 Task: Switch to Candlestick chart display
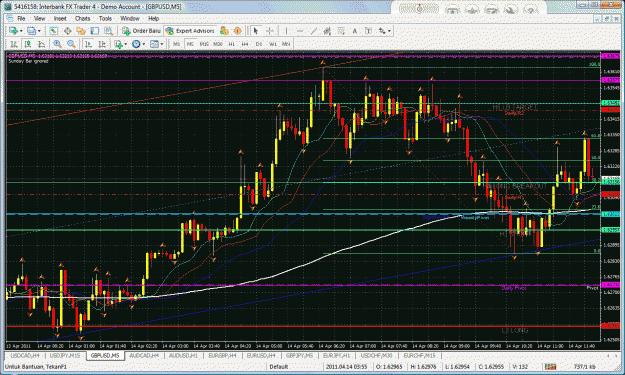(x=28, y=44)
